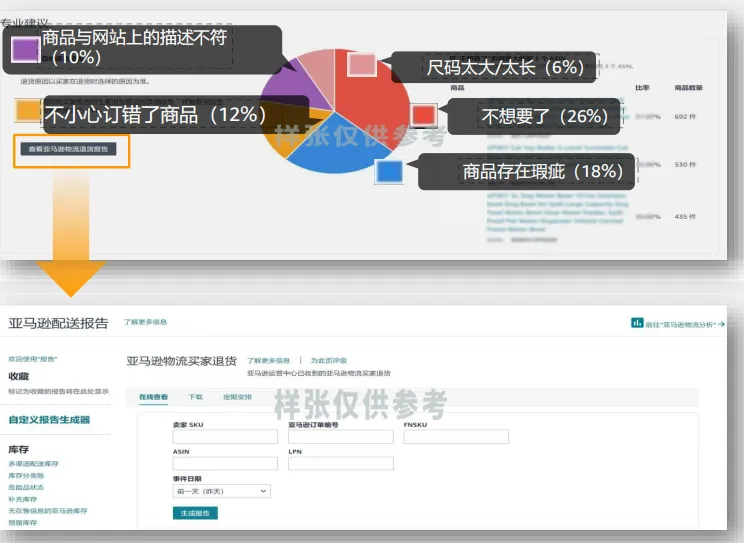Switch to the 在线查看 tab

[x=153, y=397]
